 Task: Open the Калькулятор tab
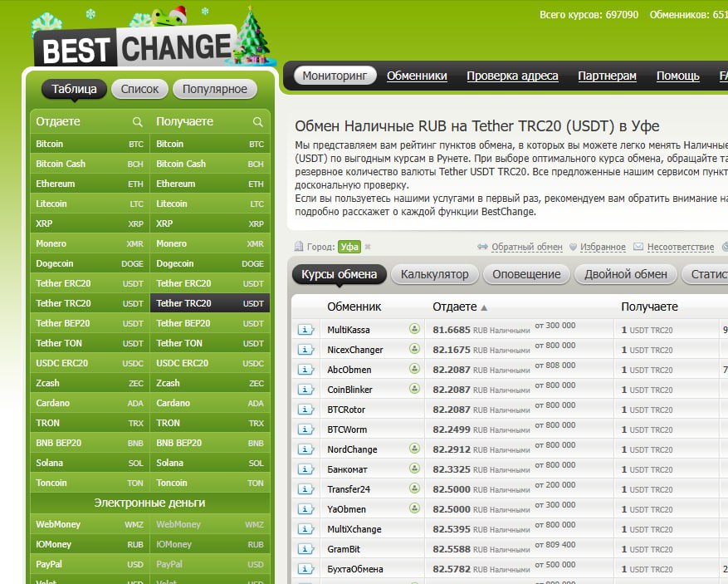434,274
